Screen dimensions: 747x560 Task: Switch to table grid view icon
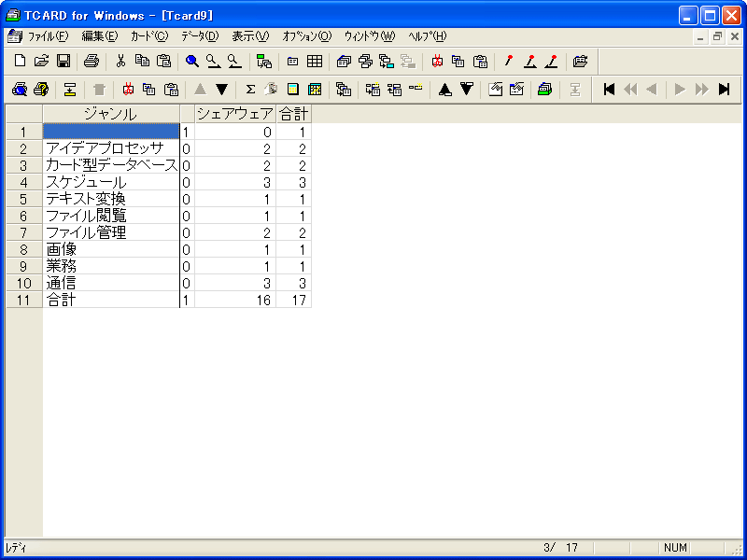pyautogui.click(x=315, y=62)
